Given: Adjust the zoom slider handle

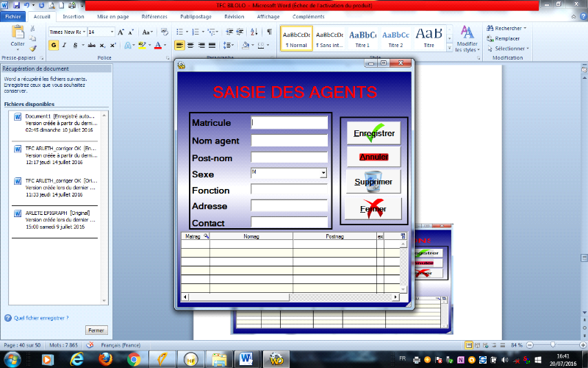Looking at the screenshot, I should pyautogui.click(x=553, y=344).
